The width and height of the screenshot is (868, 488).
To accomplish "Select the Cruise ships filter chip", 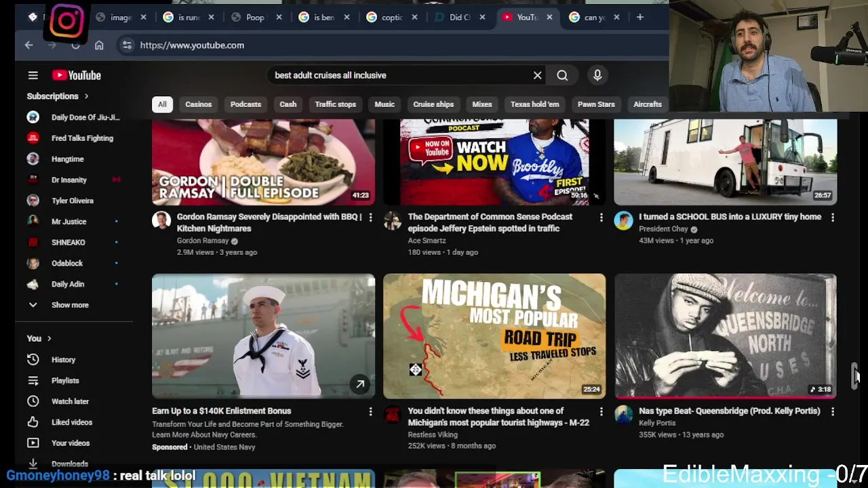I will [x=433, y=104].
